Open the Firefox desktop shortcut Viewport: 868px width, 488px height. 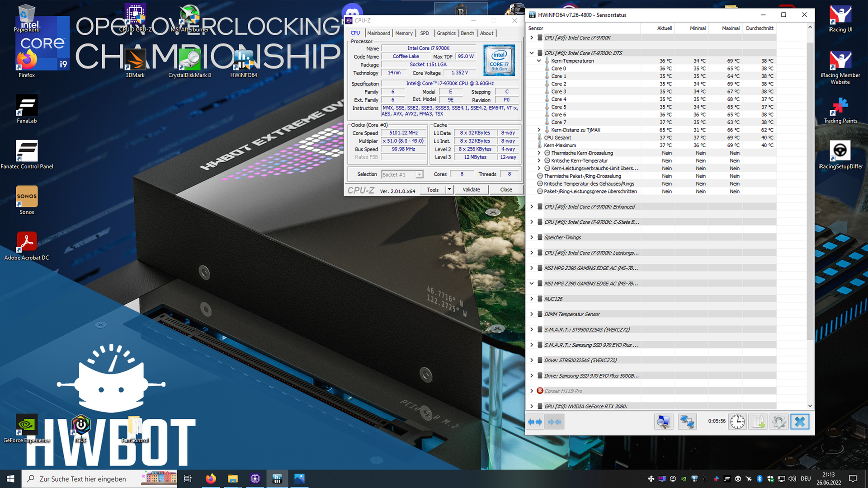coord(27,63)
